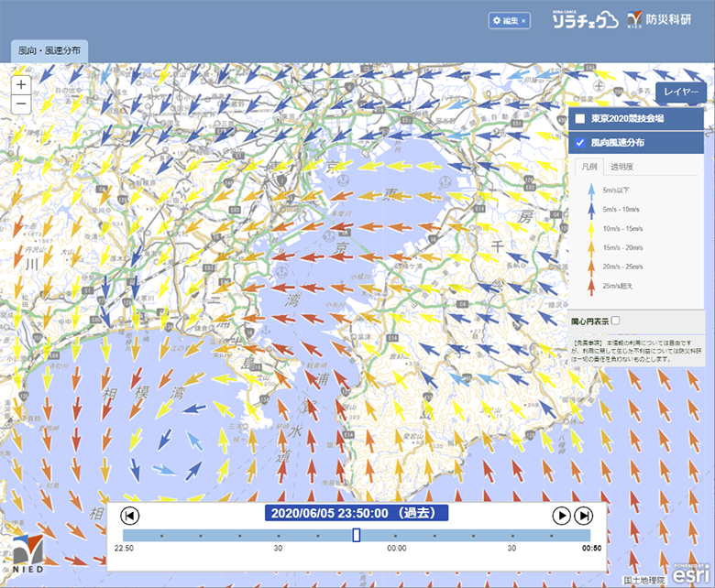The width and height of the screenshot is (715, 588).
Task: Skip to the last timeline frame
Action: tap(583, 515)
